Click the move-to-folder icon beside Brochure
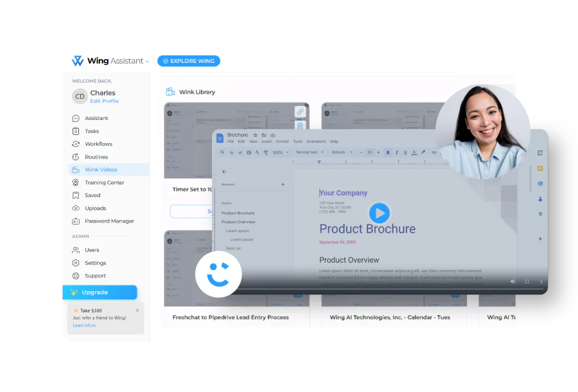 click(264, 135)
